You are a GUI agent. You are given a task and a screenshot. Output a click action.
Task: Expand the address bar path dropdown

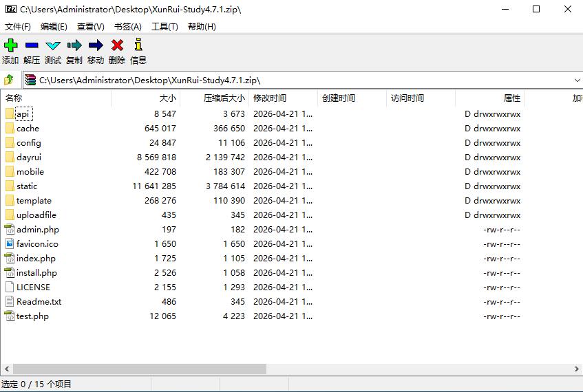click(577, 80)
